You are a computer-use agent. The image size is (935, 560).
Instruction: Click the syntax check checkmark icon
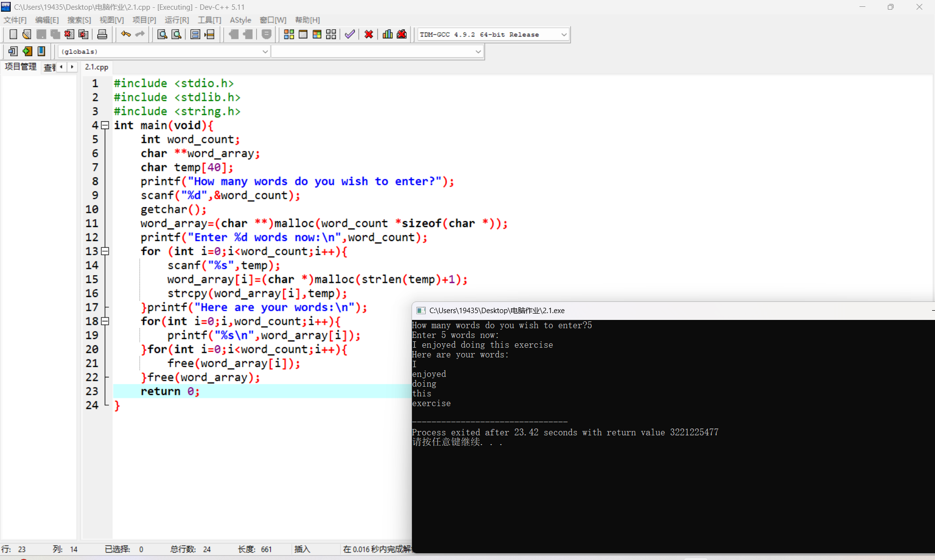click(350, 35)
